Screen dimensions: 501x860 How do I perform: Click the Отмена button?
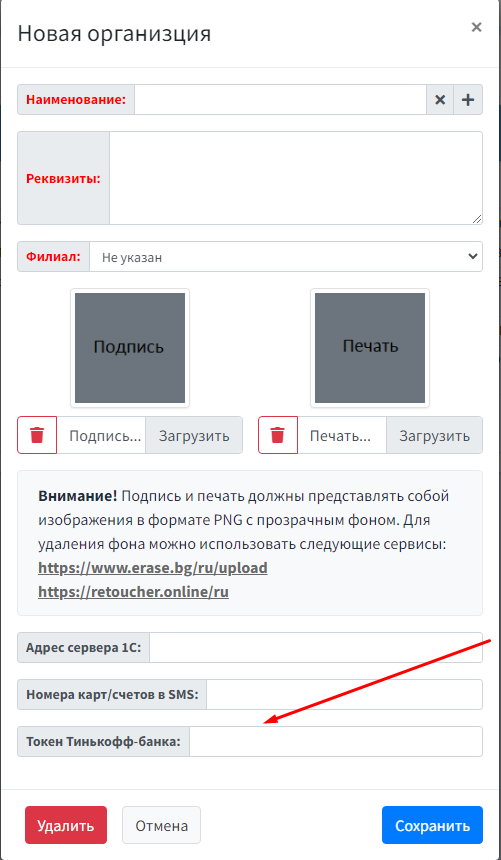coord(161,825)
